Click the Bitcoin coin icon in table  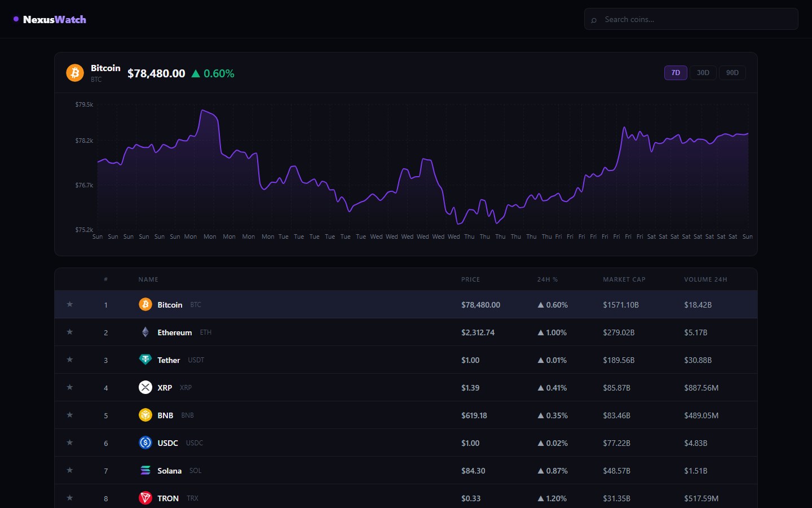pyautogui.click(x=145, y=304)
